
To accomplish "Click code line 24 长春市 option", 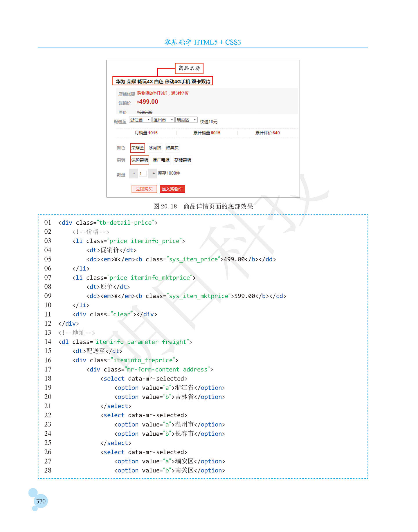I will 170,434.
